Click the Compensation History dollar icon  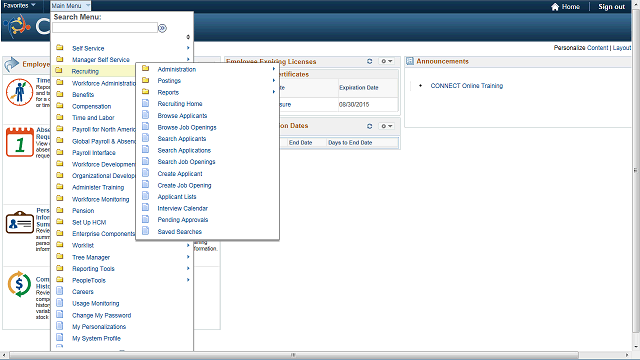click(x=19, y=284)
